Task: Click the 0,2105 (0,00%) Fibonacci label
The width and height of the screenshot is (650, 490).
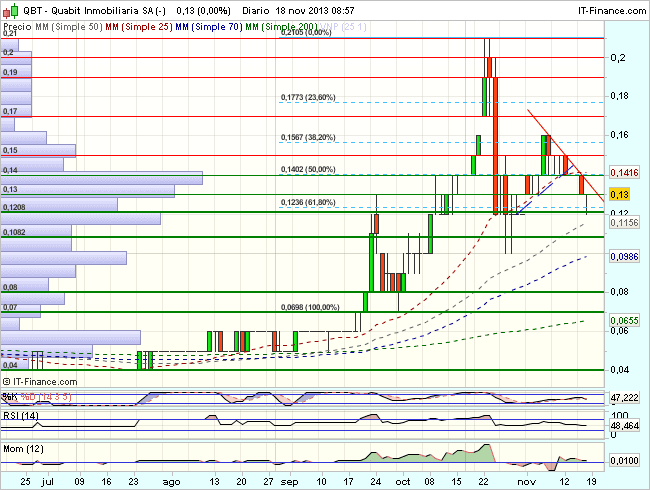Action: [306, 32]
